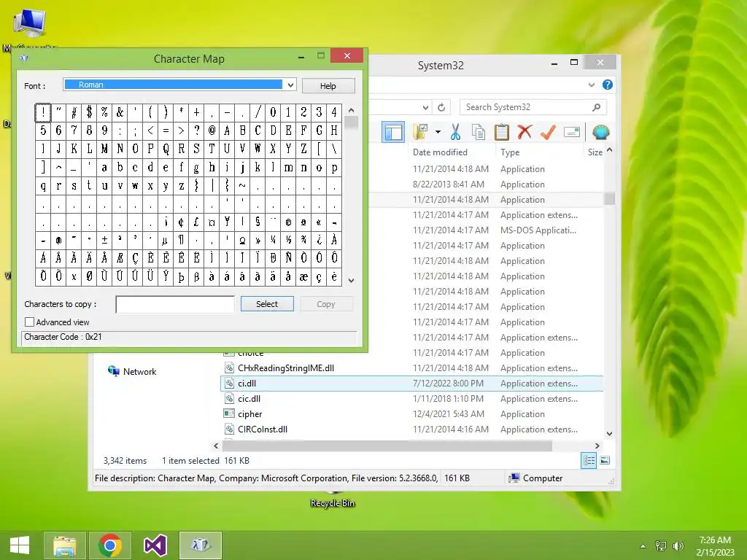Click the horizontal scrollbar in System32 file list

pos(387,446)
